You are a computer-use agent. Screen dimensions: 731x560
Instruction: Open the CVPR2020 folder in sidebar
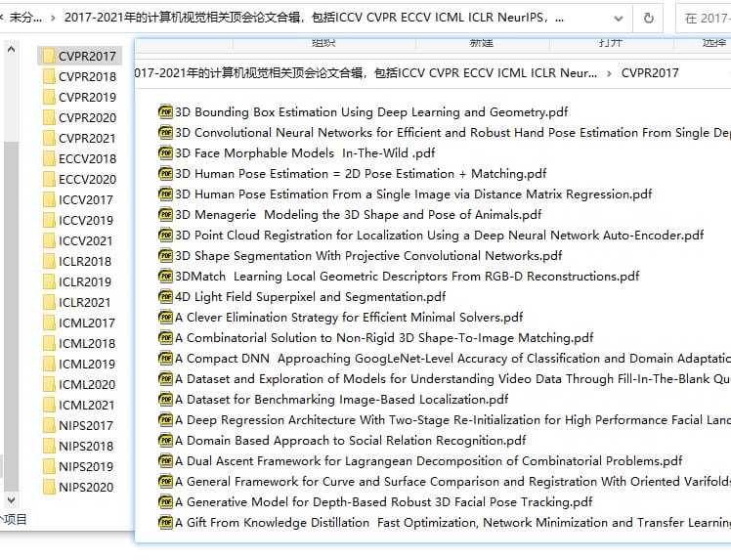(x=79, y=117)
